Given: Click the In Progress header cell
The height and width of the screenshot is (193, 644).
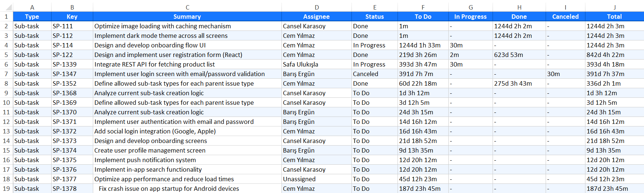Looking at the screenshot, I should coord(470,17).
